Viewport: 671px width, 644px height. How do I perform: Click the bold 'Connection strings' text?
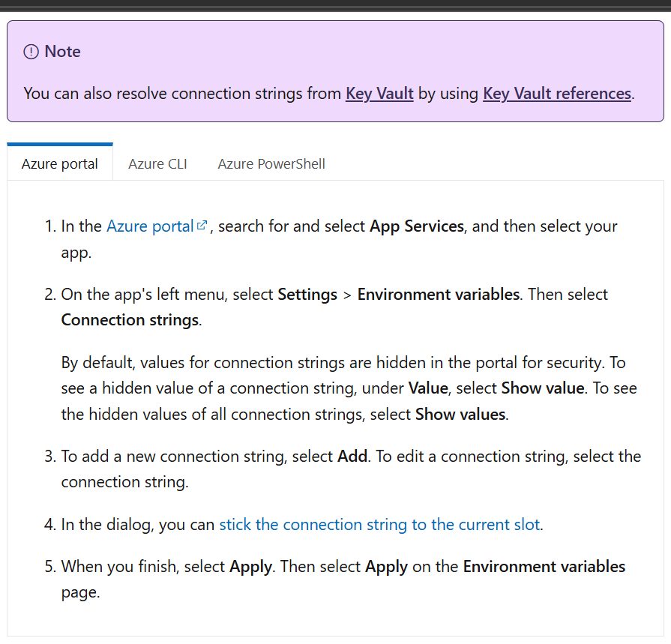click(130, 320)
